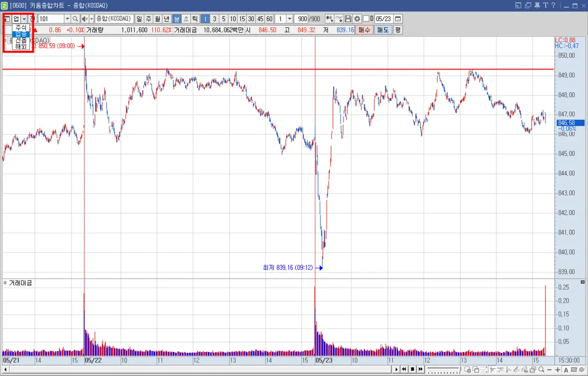Image resolution: width=588 pixels, height=376 pixels.
Task: Click the 거래대금 volume panel label
Action: point(20,283)
